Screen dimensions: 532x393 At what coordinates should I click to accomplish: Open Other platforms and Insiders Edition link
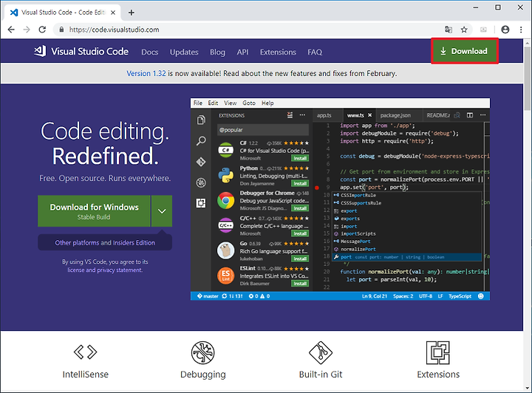point(105,243)
